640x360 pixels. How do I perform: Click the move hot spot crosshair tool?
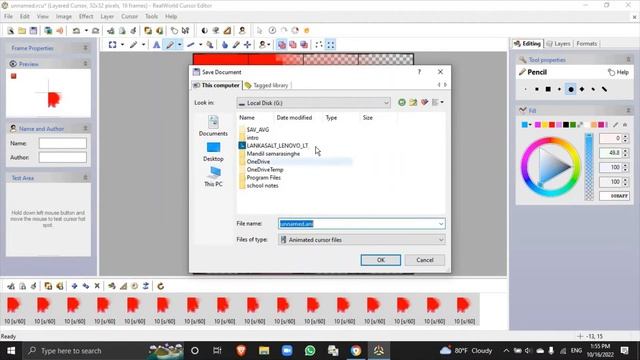pos(247,45)
